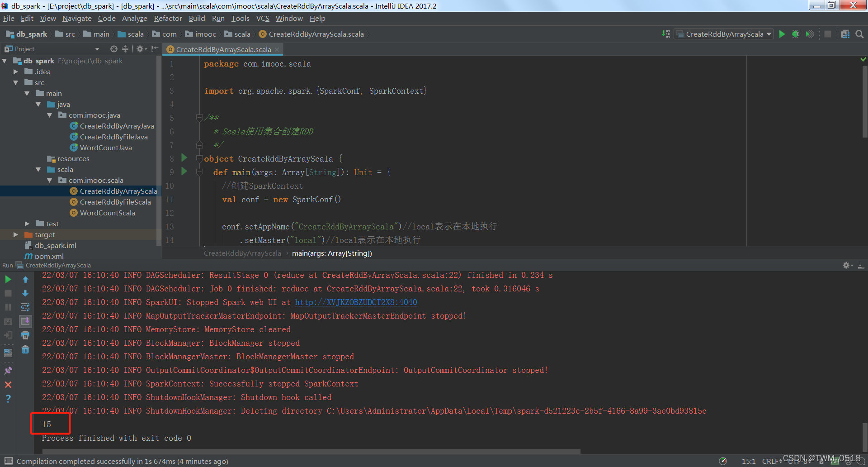Click the 15:1 caret position indicator
Image resolution: width=868 pixels, height=467 pixels.
749,461
